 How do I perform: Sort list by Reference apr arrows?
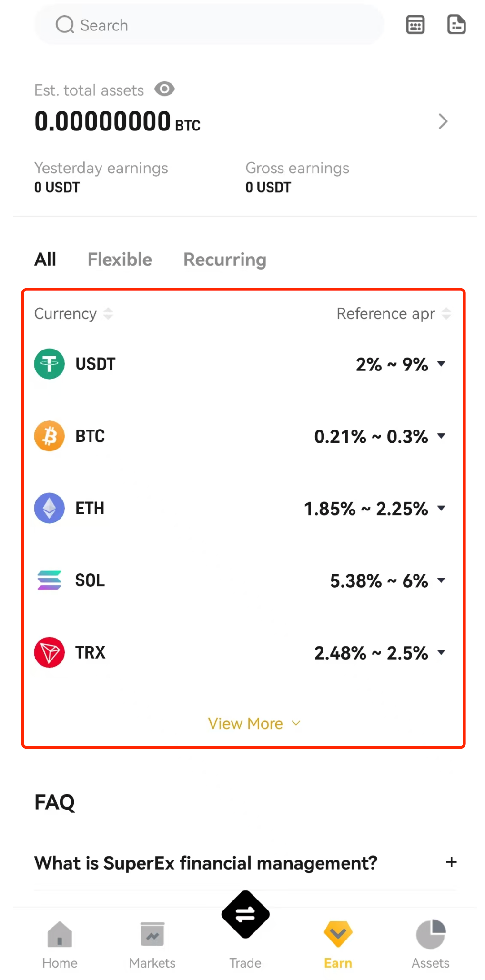(x=446, y=313)
